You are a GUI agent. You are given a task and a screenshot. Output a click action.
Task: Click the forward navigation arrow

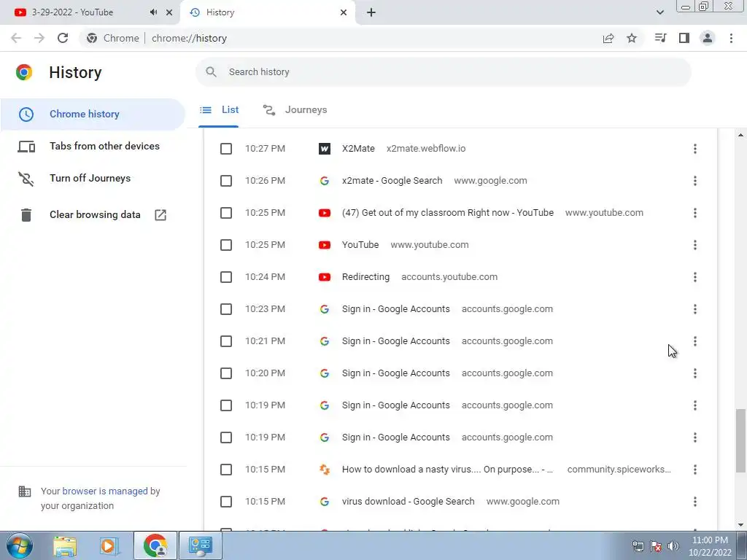pos(39,38)
